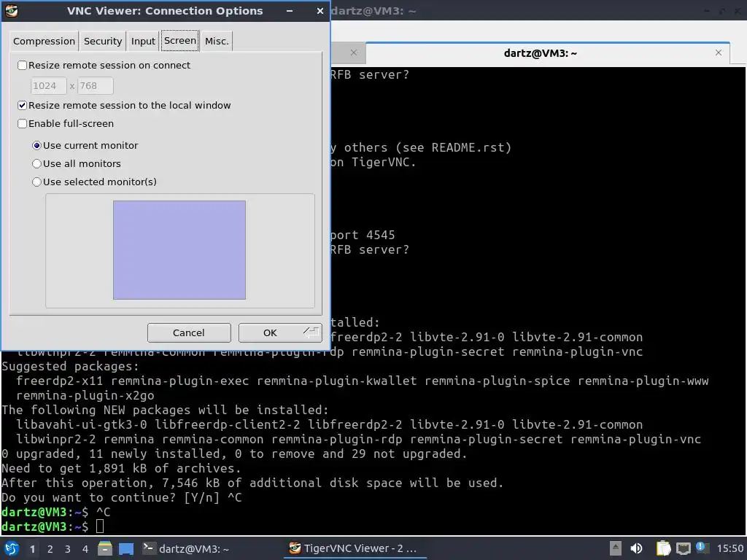Switch to workspace 4
The width and height of the screenshot is (747, 560).
pos(85,549)
